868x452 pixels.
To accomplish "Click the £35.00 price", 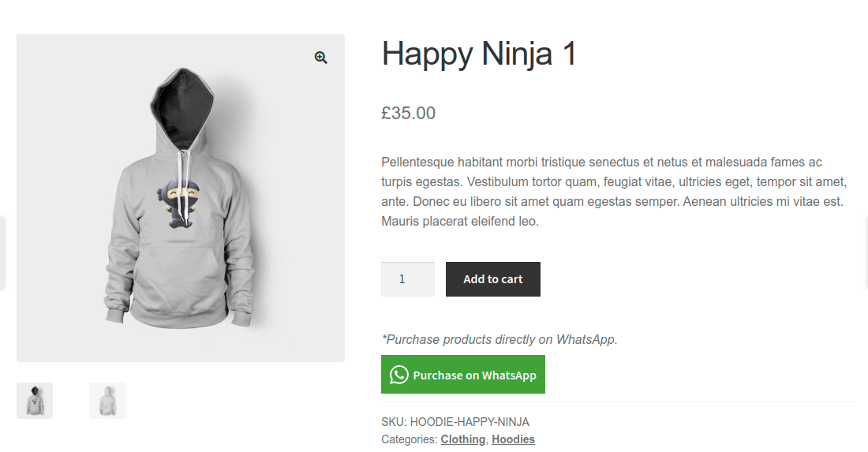I will [x=408, y=113].
